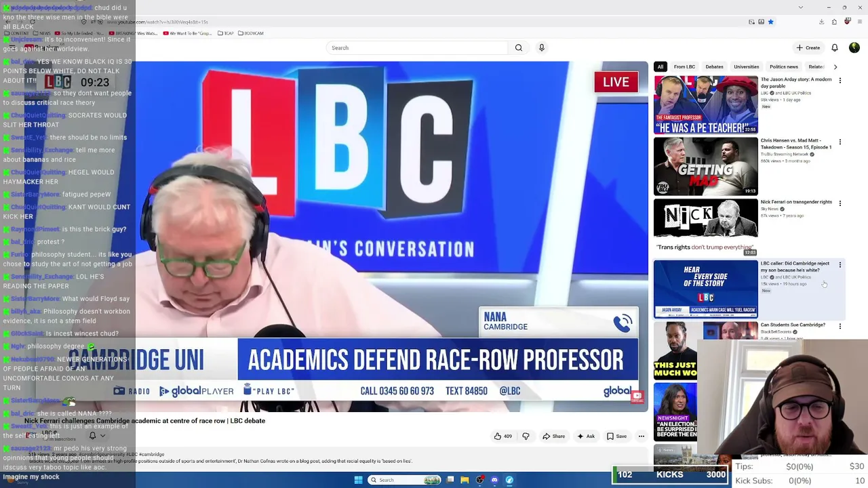Open the BODYCAM bookmarks folder

point(251,33)
